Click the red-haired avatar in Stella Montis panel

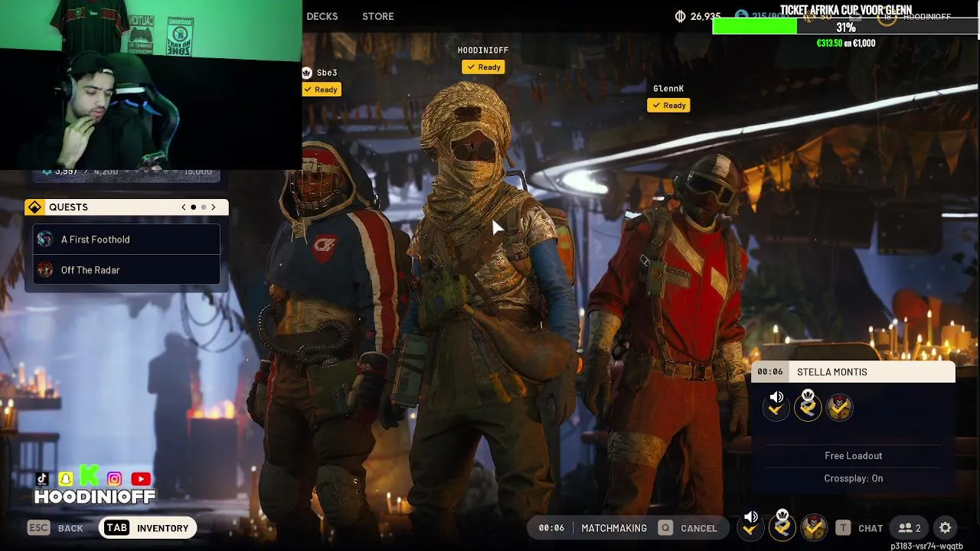[x=839, y=407]
